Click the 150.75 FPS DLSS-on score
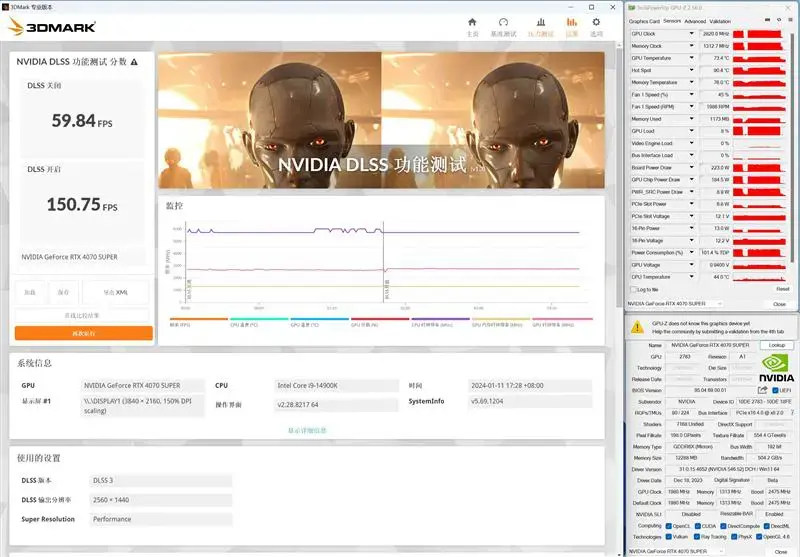 coord(82,205)
